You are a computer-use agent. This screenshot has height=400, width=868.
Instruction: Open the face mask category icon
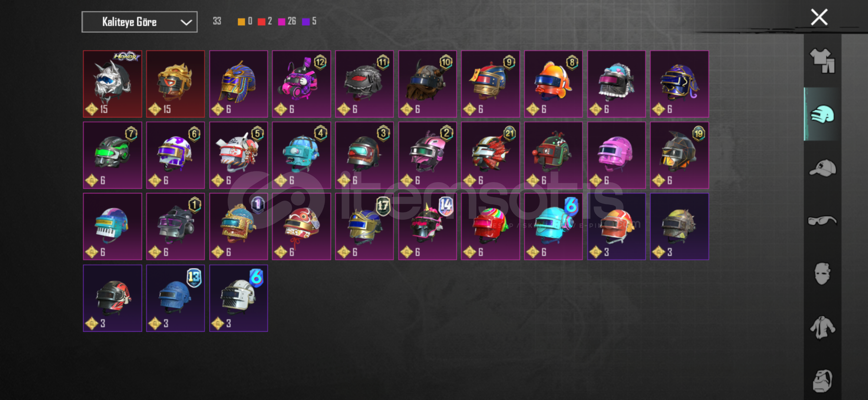click(822, 274)
